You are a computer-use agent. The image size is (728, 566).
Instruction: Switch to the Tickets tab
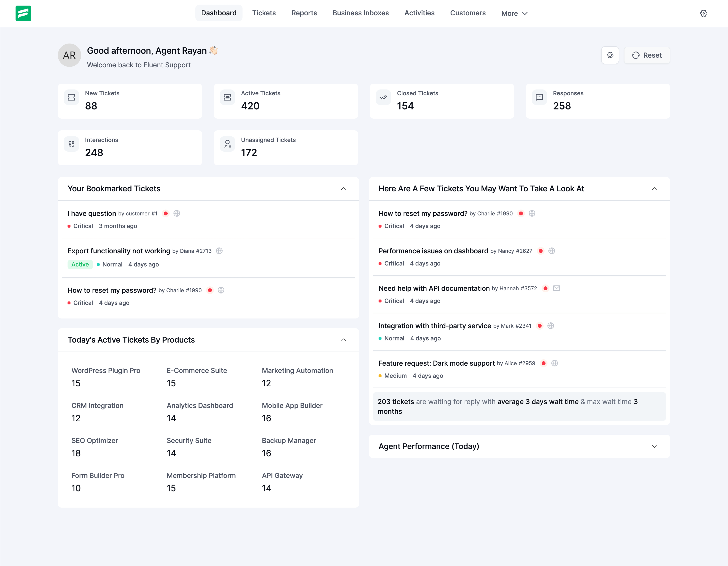tap(264, 13)
